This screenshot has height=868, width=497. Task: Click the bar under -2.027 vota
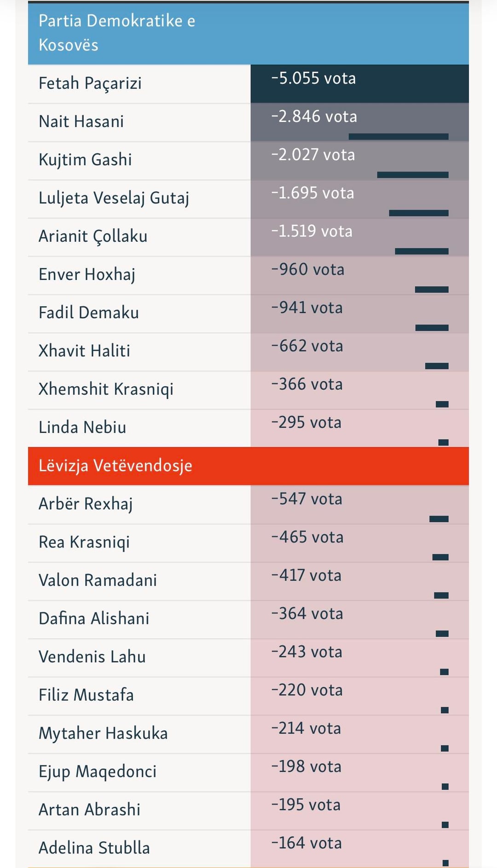[413, 175]
